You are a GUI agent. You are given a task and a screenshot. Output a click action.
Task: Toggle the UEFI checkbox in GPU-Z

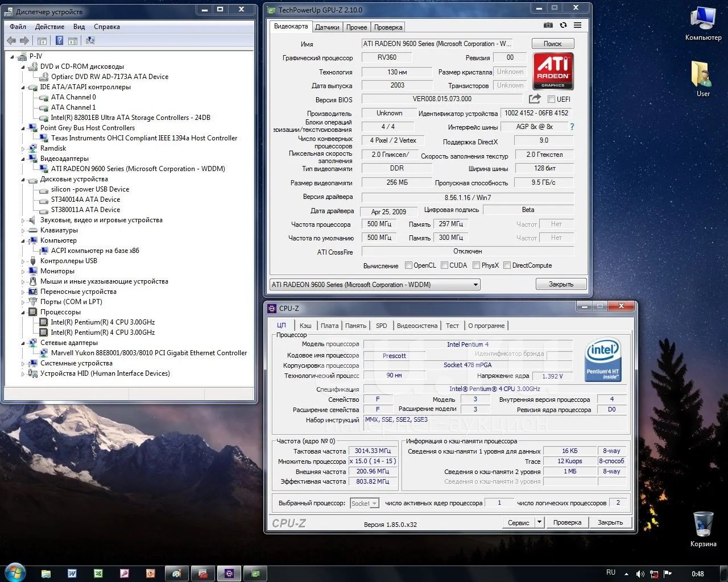(x=551, y=99)
